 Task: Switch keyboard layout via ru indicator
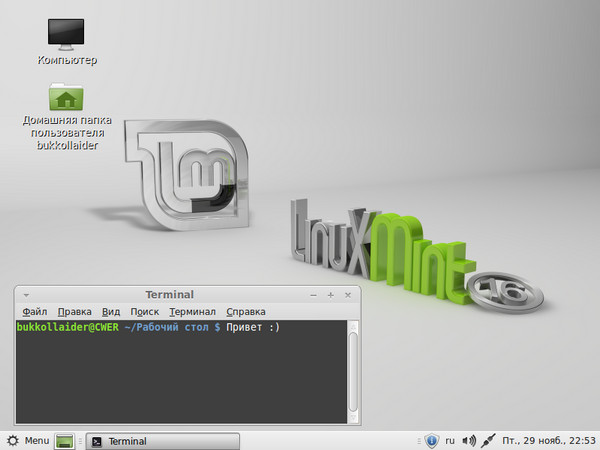450,441
